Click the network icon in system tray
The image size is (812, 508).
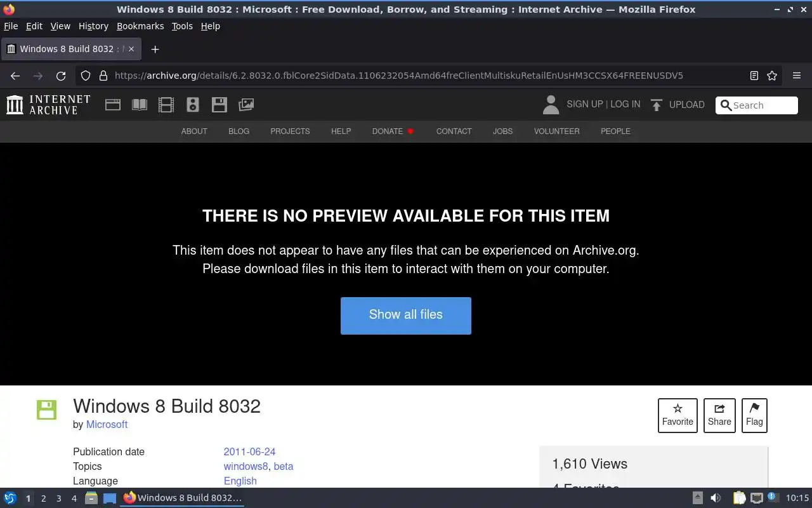[756, 498]
